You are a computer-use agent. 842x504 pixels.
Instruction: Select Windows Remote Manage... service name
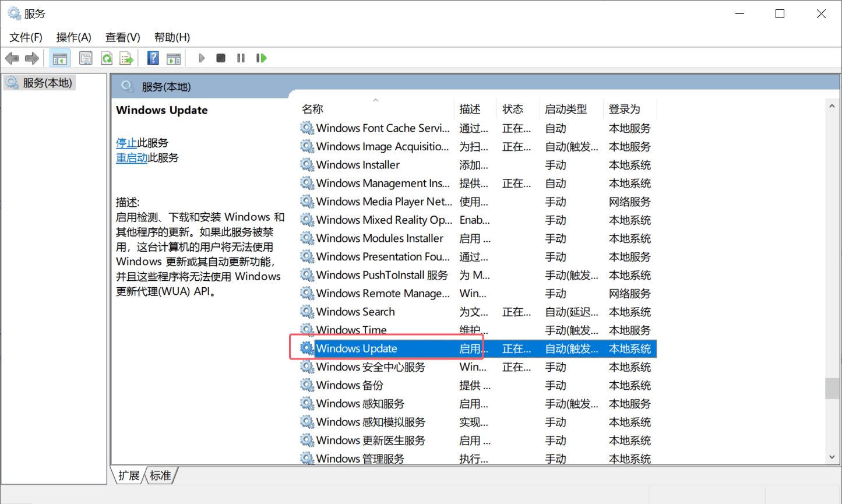pos(383,294)
